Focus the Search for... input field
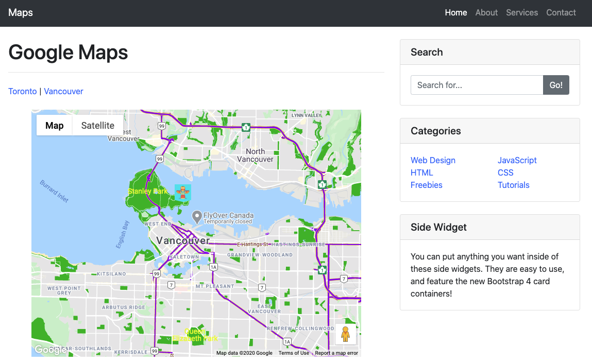This screenshot has height=364, width=592. pos(477,85)
